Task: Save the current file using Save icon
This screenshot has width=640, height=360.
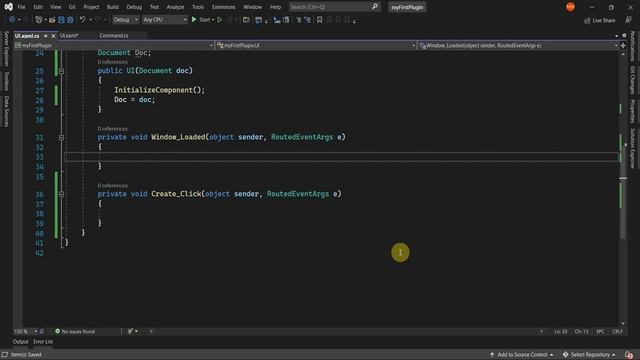Action: [61, 20]
